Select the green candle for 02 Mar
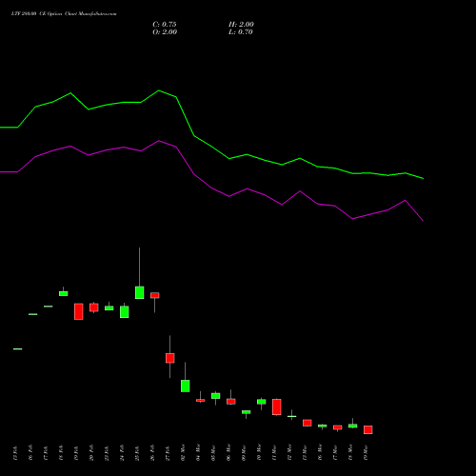The width and height of the screenshot is (476, 476). click(186, 386)
